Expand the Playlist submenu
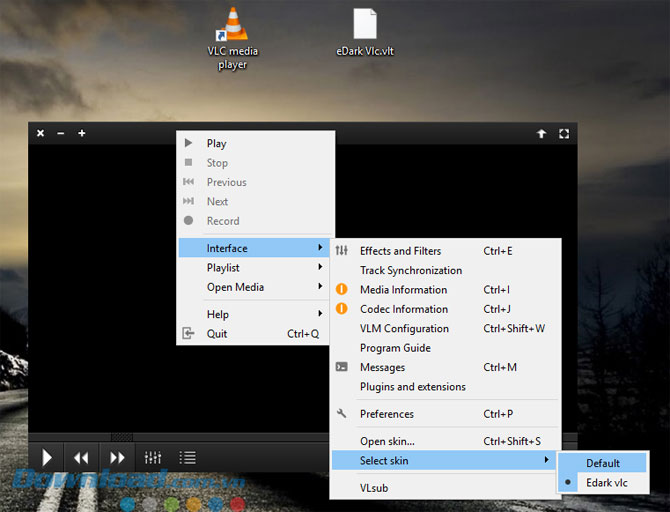670x512 pixels. click(254, 268)
